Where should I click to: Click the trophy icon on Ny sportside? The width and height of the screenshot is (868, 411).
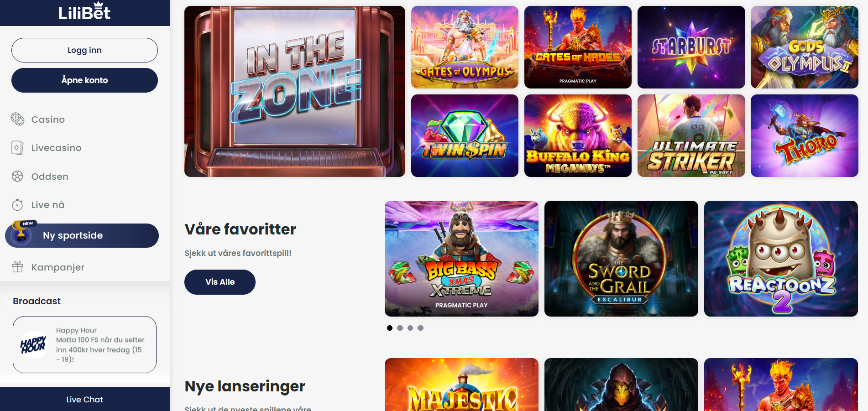click(x=21, y=232)
